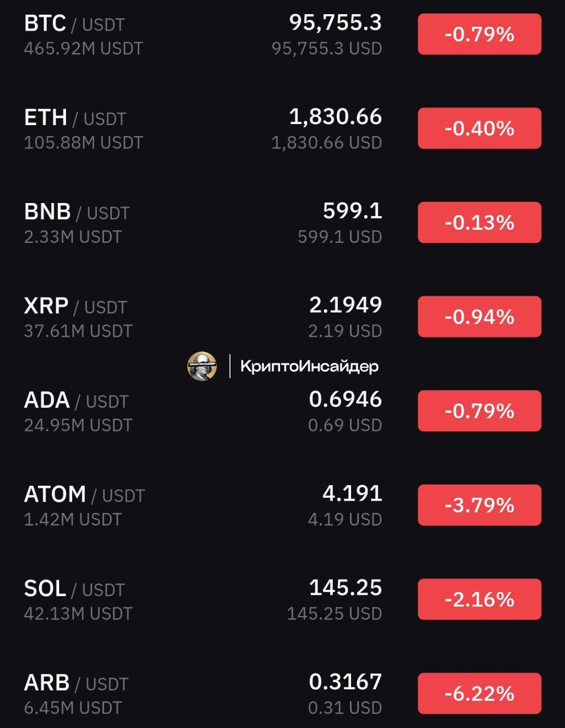Click the КриптоИнсайдер avatar logo
The height and width of the screenshot is (728, 565).
[202, 366]
